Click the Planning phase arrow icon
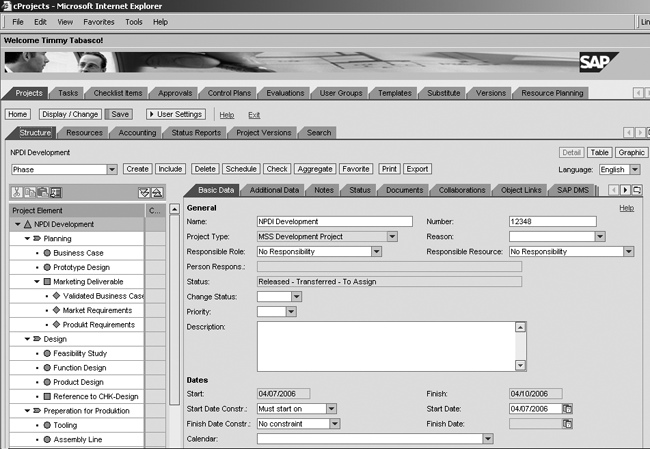Screen dimensions: 650x449 (37, 238)
